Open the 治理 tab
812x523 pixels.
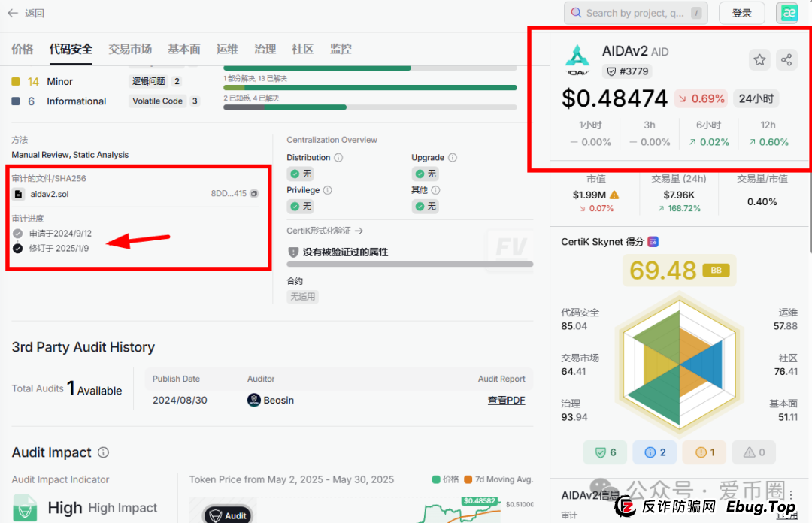coord(265,49)
